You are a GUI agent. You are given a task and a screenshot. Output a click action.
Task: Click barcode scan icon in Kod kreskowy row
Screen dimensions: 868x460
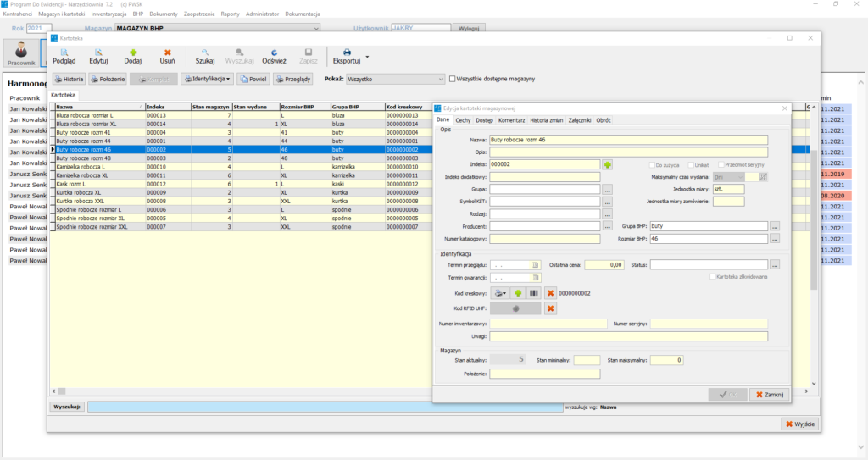(x=534, y=293)
